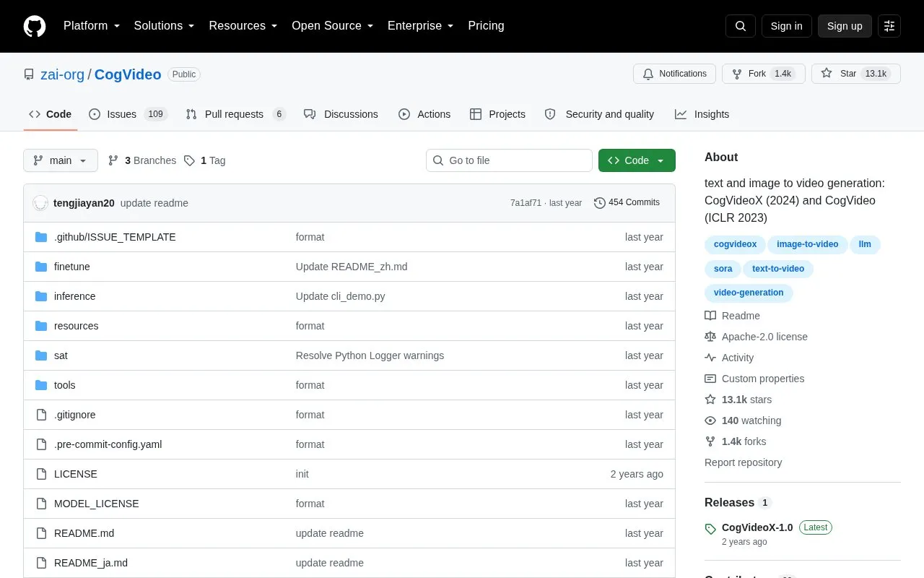Star the CogVideo repository
Screen dimensions: 924x578
coord(856,74)
